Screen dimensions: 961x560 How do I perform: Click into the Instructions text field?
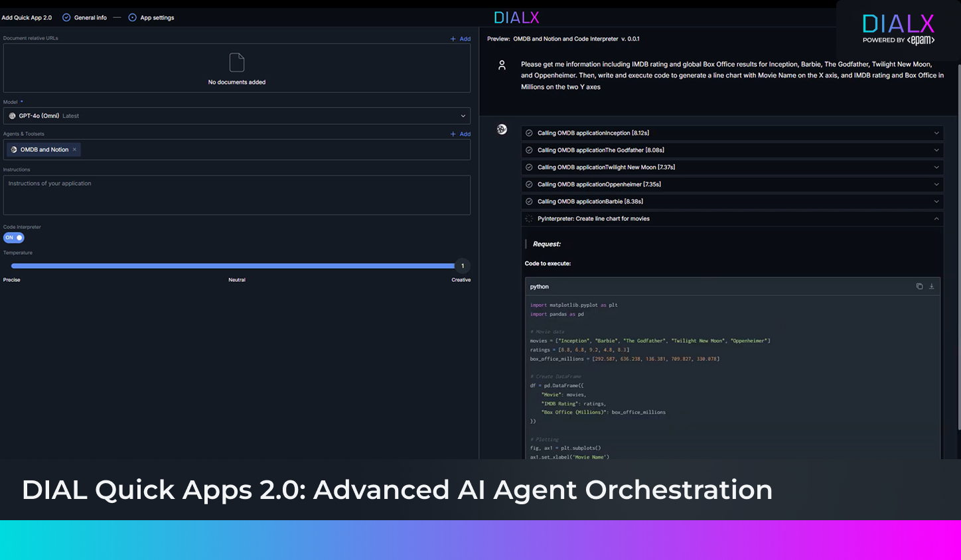(237, 195)
